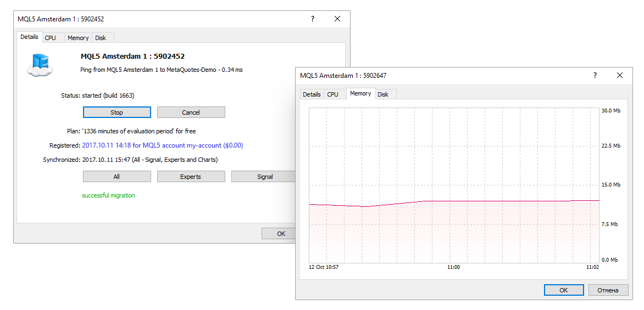Screen dimensions: 644x310
Task: Click the 11:02 time label
Action: pos(592,267)
